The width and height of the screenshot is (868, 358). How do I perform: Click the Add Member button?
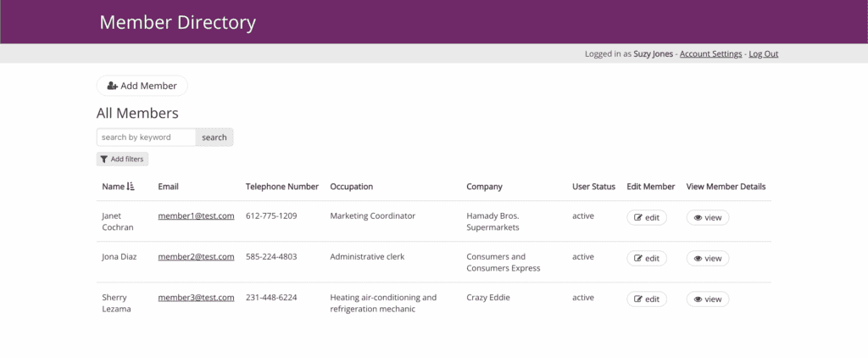pos(142,86)
